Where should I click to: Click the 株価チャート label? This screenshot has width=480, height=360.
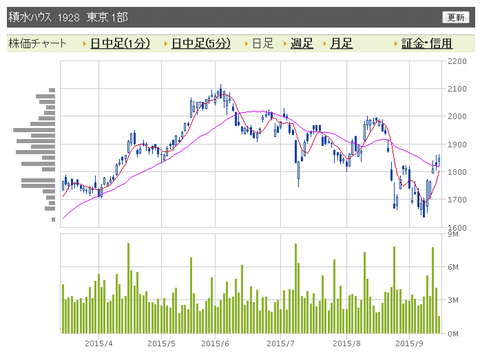click(x=37, y=43)
